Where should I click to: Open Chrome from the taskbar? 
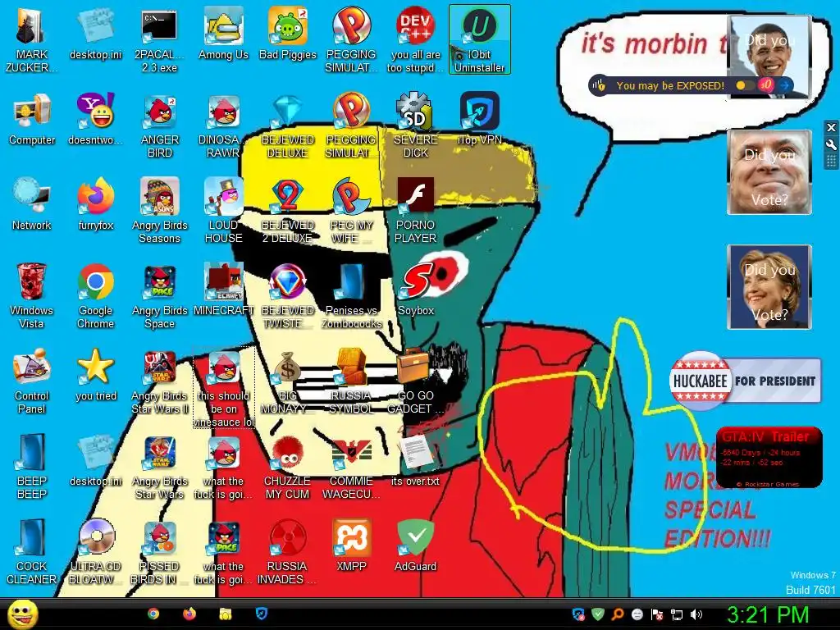pos(153,614)
